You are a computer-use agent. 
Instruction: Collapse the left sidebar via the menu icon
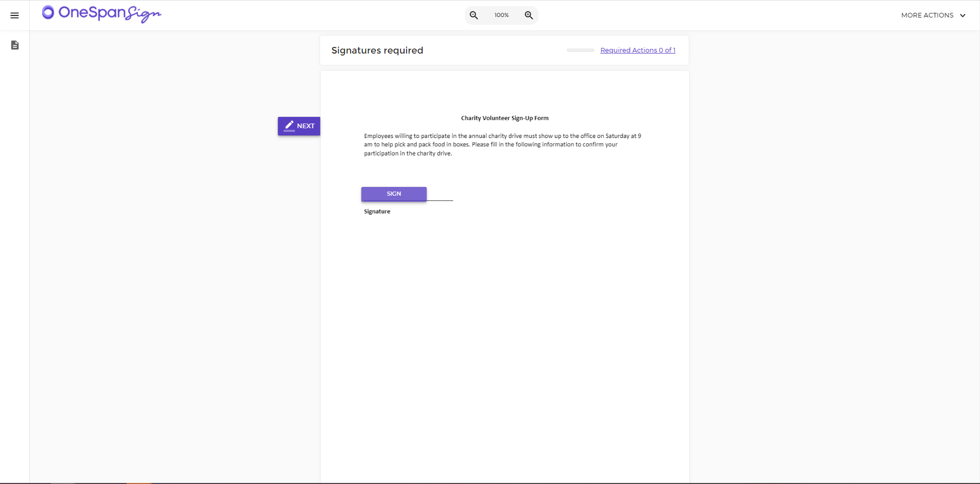point(14,15)
